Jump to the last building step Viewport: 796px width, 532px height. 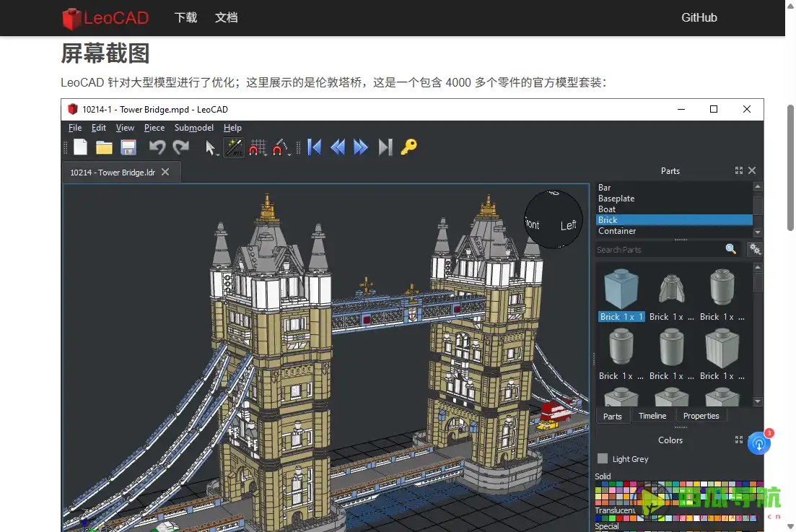[x=385, y=147]
